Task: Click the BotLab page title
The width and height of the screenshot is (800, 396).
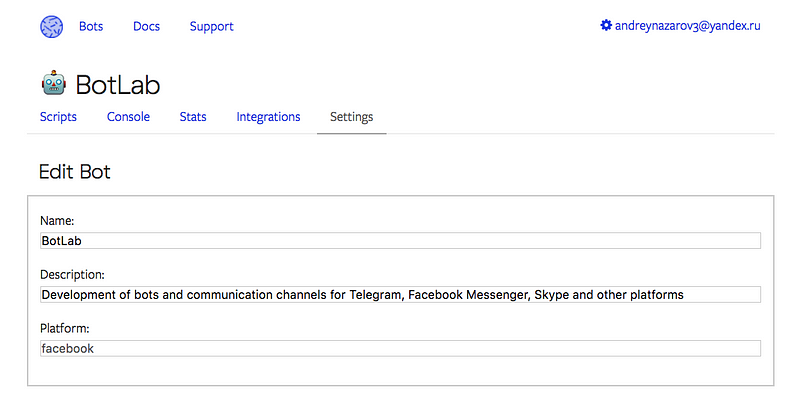Action: click(x=118, y=85)
